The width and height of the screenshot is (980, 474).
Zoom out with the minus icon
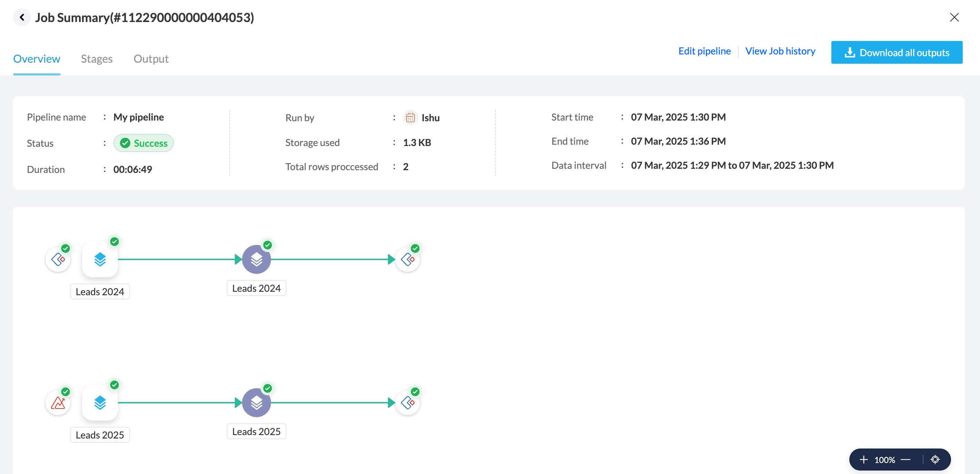[906, 460]
